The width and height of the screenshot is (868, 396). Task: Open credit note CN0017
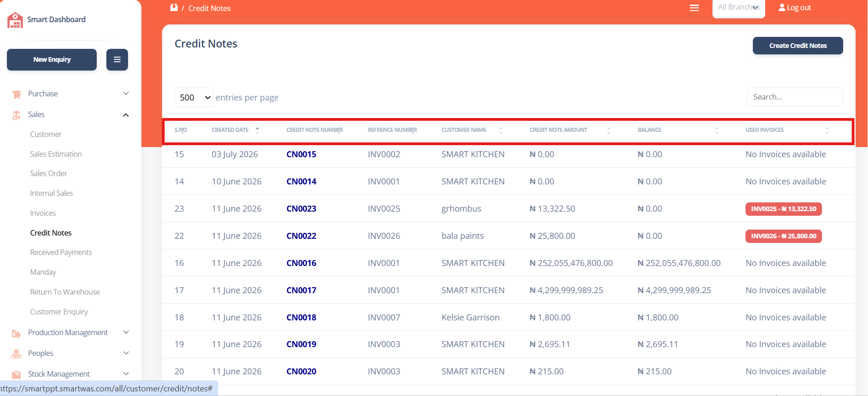(301, 290)
